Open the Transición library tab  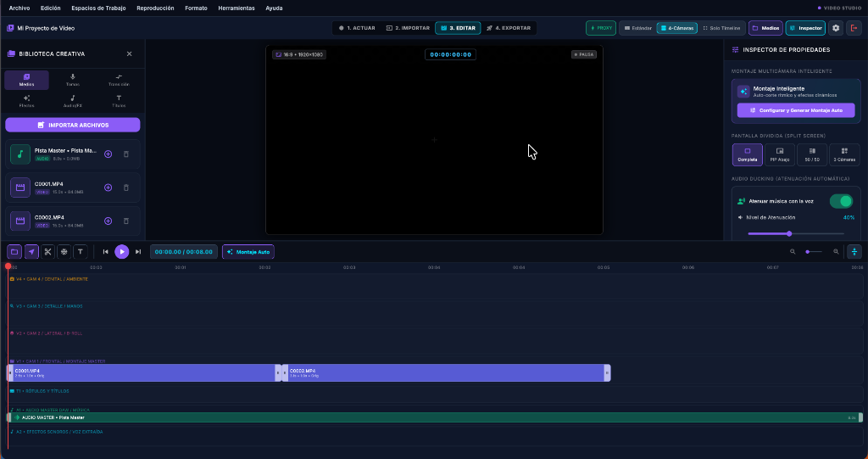click(119, 80)
